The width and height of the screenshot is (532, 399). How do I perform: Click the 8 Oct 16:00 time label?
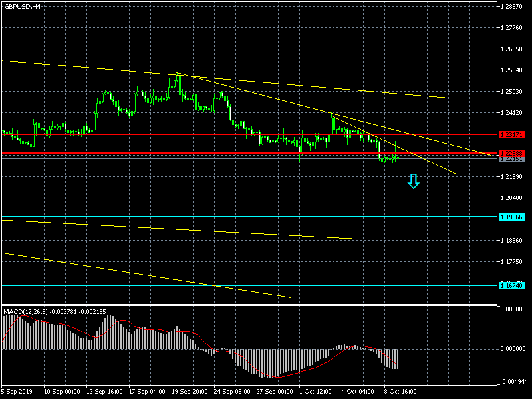point(401,392)
